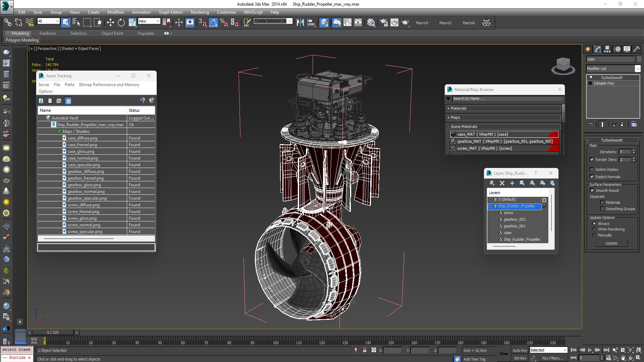The image size is (644, 362).
Task: Toggle the Angle Snap icon
Action: 213,22
